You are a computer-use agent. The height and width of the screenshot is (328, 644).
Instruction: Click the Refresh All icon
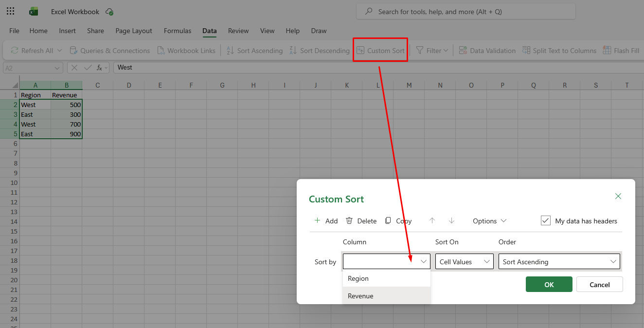(15, 51)
